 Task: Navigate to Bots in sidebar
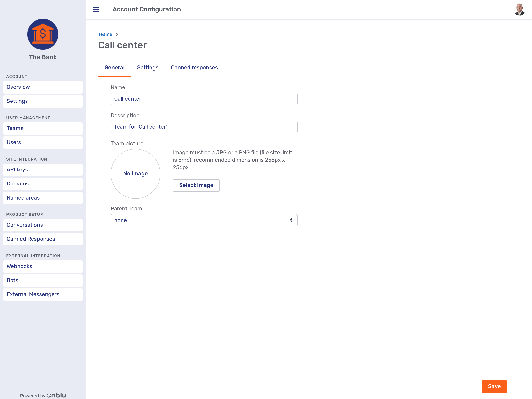pyautogui.click(x=43, y=280)
